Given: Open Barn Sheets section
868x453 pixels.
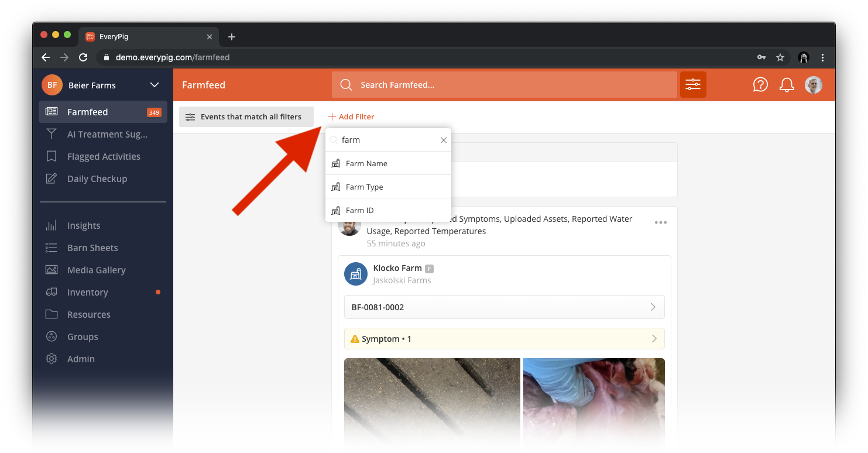Looking at the screenshot, I should pos(103,248).
